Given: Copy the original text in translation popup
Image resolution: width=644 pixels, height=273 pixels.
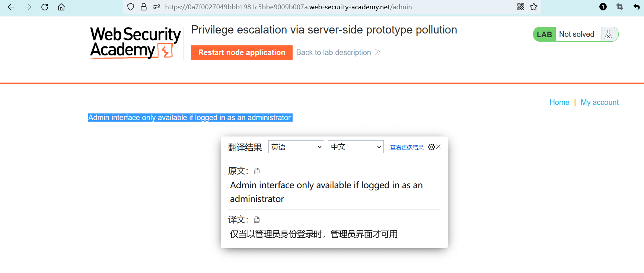Looking at the screenshot, I should click(257, 171).
